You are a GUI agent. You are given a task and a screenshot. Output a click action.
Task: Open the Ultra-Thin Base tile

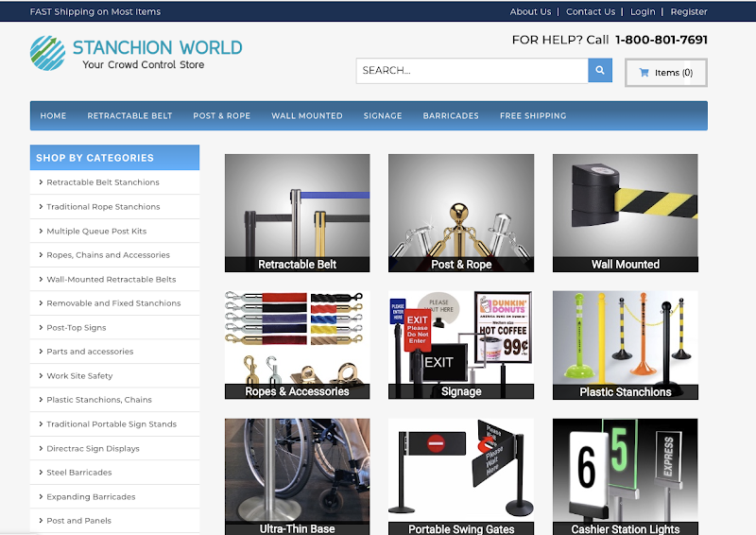pos(297,476)
